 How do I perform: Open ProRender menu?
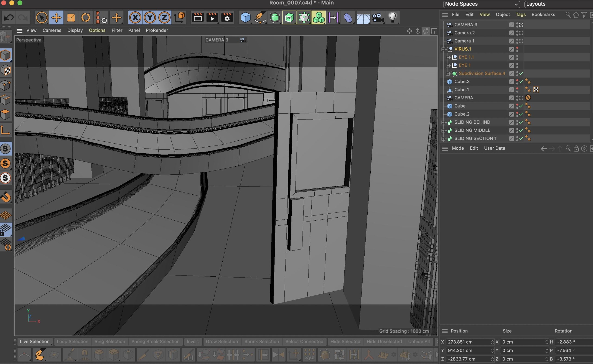[x=157, y=30]
